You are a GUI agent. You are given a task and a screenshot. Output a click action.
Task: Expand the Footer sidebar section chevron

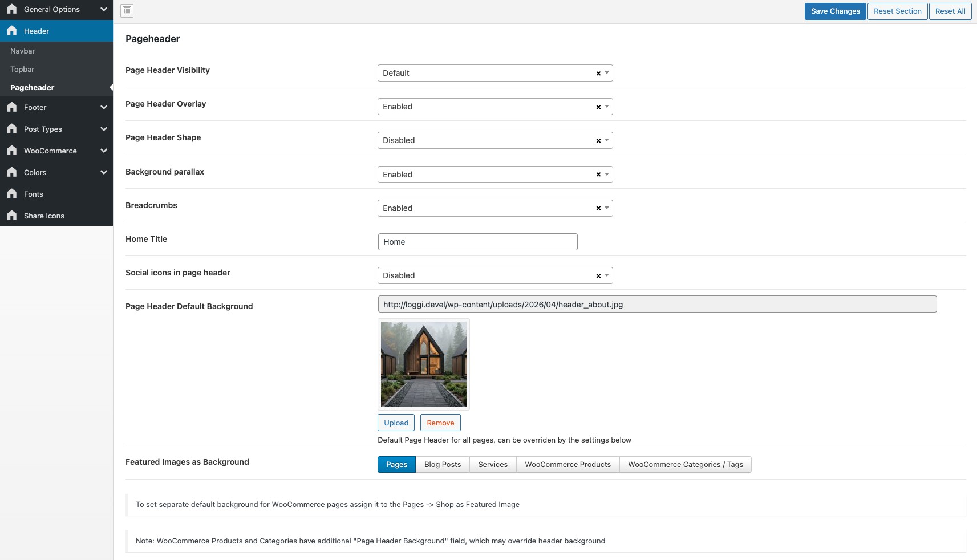pos(104,107)
